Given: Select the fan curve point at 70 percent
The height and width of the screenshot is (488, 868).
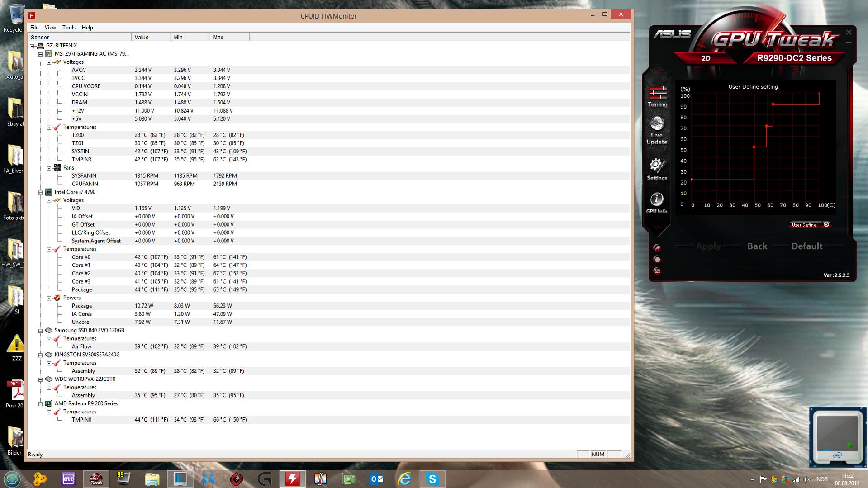Looking at the screenshot, I should click(767, 126).
